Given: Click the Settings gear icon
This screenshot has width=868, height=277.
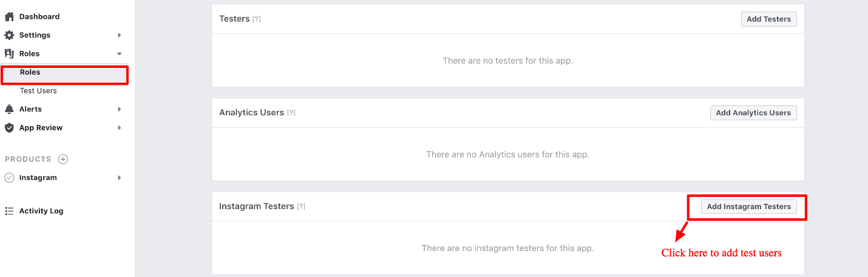Looking at the screenshot, I should [9, 35].
